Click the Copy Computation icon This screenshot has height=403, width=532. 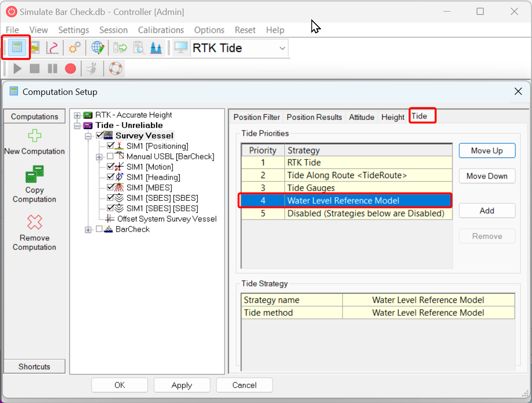click(34, 175)
